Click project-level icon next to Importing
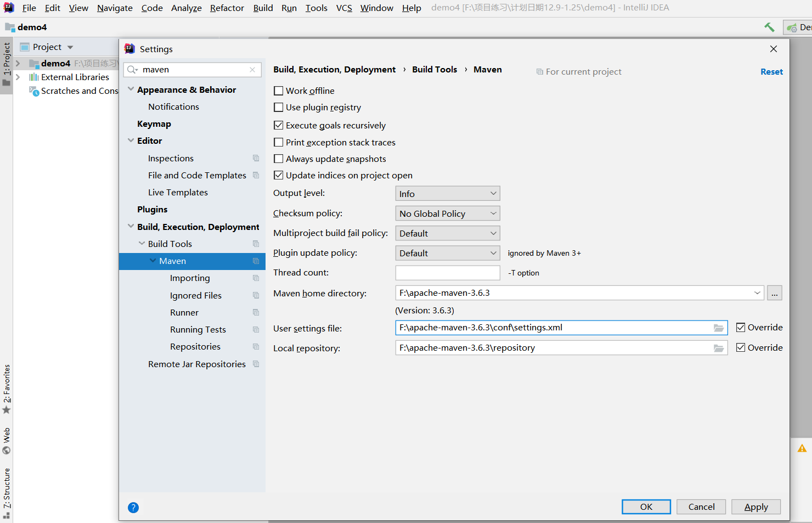Viewport: 812px width, 523px height. (x=256, y=278)
